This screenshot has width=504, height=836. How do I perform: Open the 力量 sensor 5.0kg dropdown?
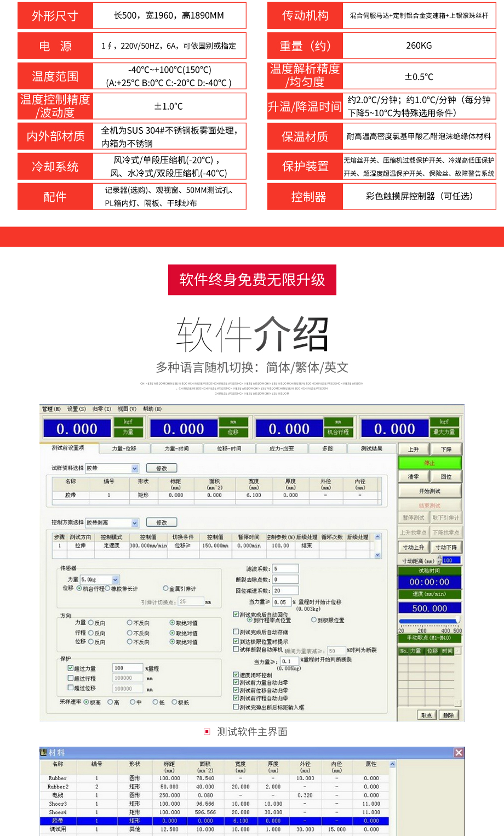(115, 579)
